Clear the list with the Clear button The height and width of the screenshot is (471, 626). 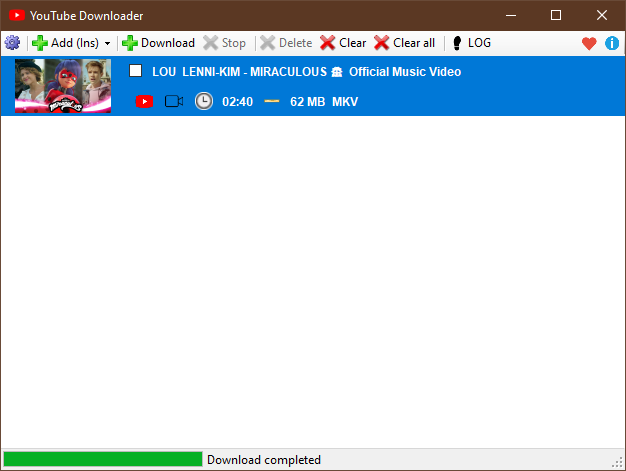343,43
